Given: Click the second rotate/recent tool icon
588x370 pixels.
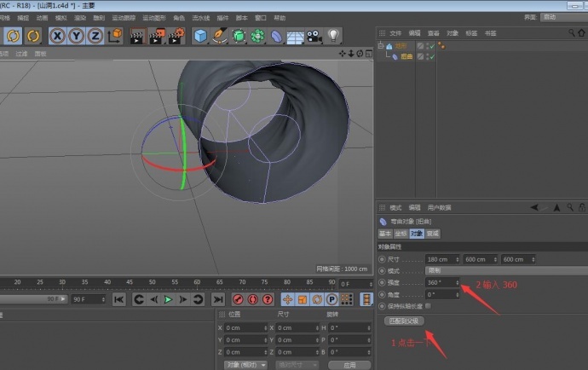Looking at the screenshot, I should [x=33, y=36].
